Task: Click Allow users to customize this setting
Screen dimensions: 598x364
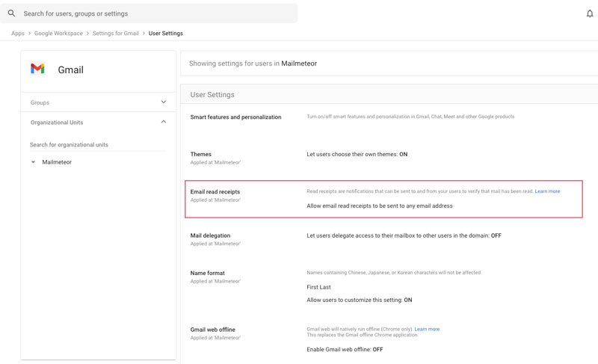Action: [x=360, y=300]
